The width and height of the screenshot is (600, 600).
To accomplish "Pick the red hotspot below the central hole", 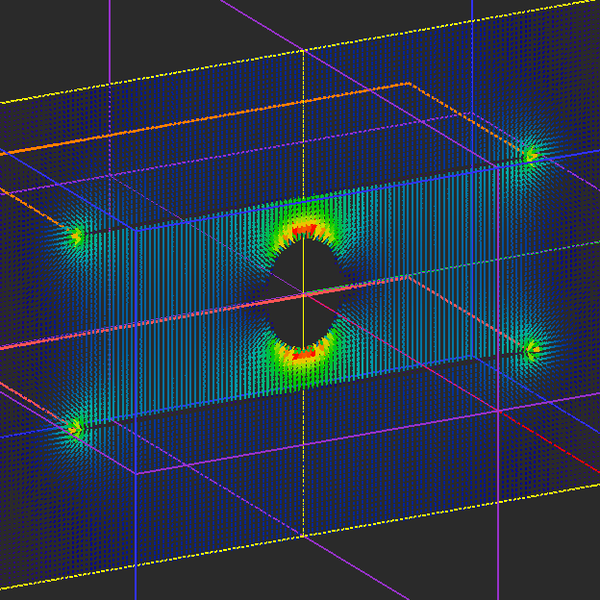I will [303, 355].
